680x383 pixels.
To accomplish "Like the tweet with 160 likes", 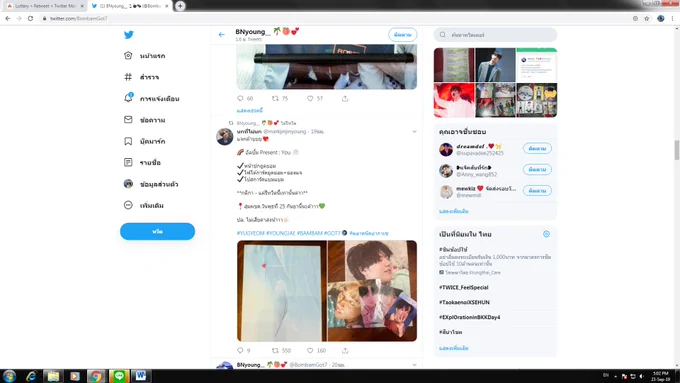I will [310, 350].
